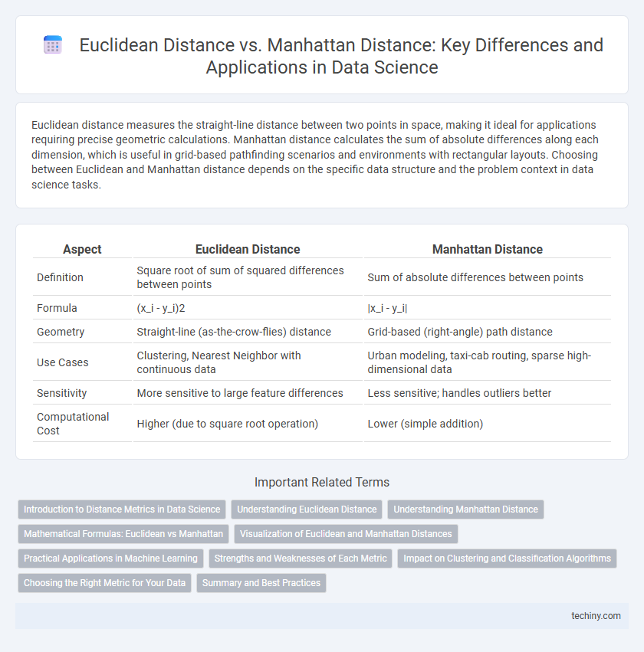Screen dimensions: 644x652
Task: Select the Computational Cost row label
Action: click(x=73, y=424)
